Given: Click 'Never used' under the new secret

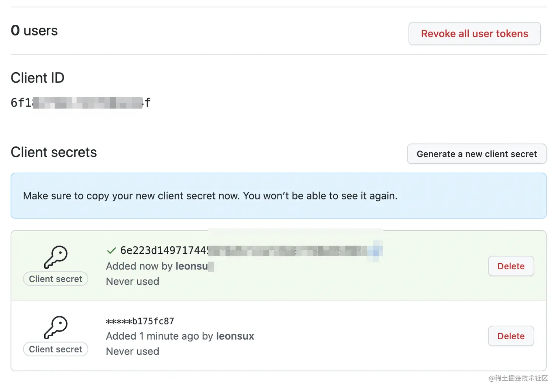Looking at the screenshot, I should tap(132, 281).
